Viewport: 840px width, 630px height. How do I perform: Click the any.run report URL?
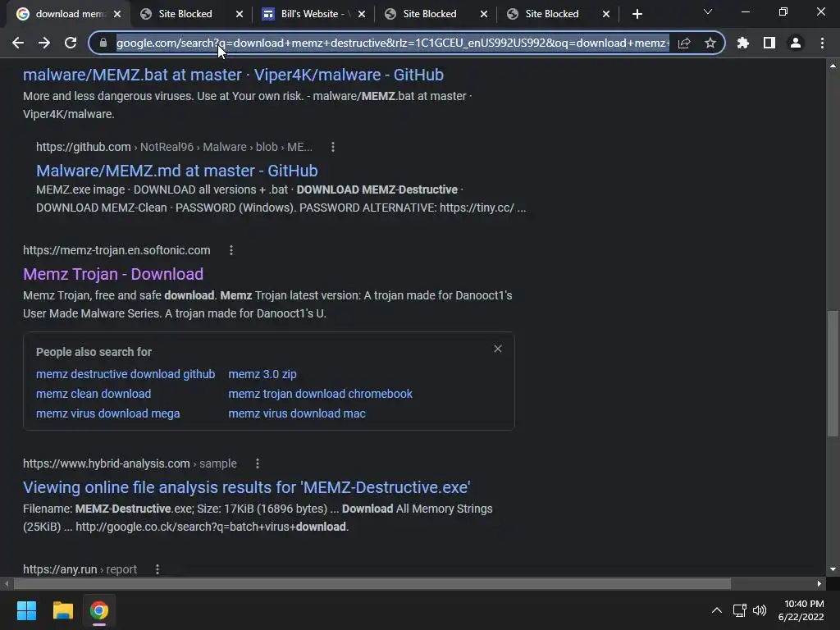coord(80,569)
